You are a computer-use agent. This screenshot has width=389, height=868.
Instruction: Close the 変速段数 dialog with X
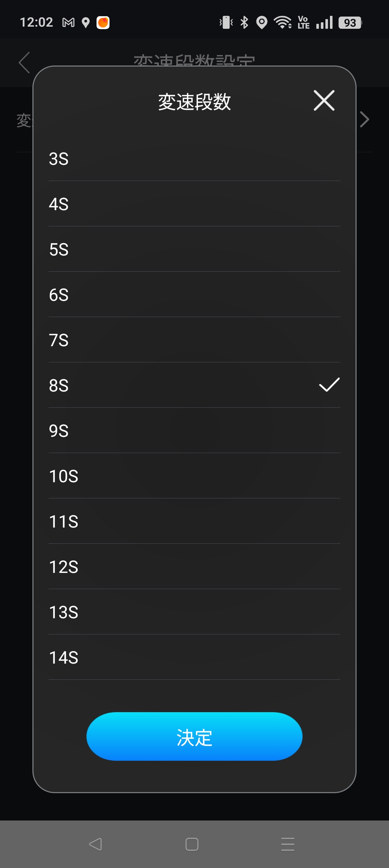[324, 100]
